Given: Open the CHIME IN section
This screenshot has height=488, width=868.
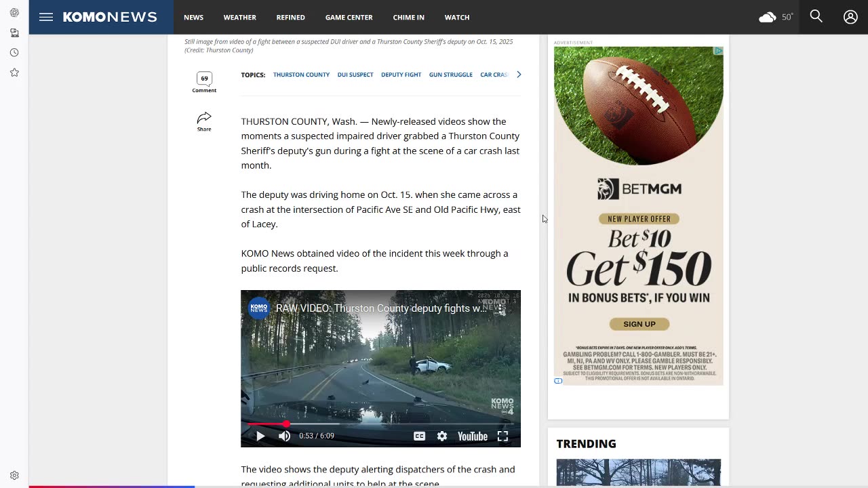Looking at the screenshot, I should (408, 17).
